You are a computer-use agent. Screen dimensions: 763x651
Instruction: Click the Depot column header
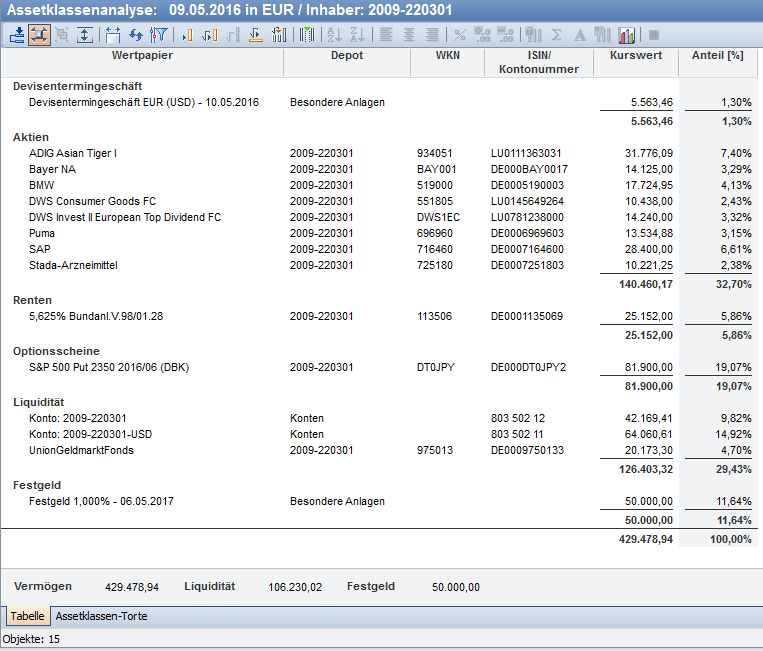pos(347,56)
